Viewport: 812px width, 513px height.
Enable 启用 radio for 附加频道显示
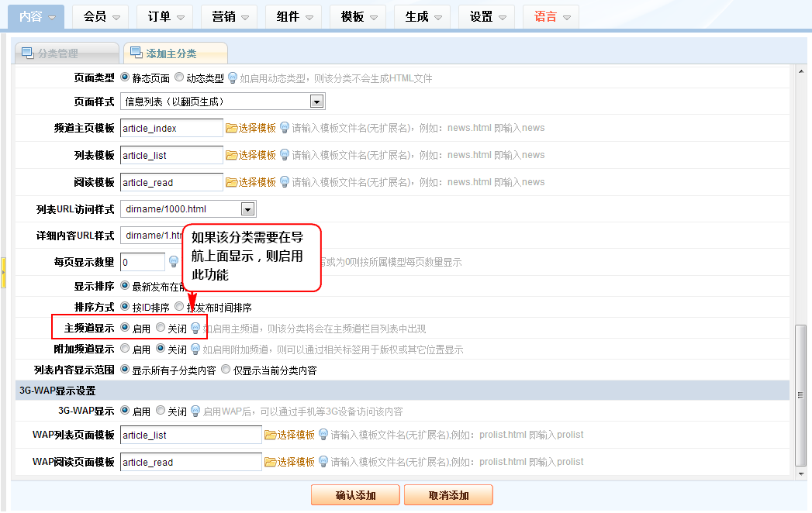[125, 349]
